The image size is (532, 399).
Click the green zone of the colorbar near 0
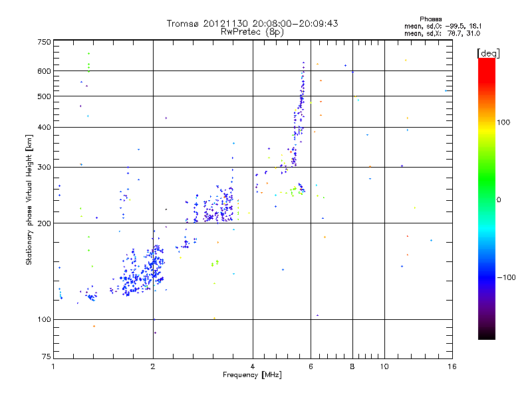[x=487, y=190]
